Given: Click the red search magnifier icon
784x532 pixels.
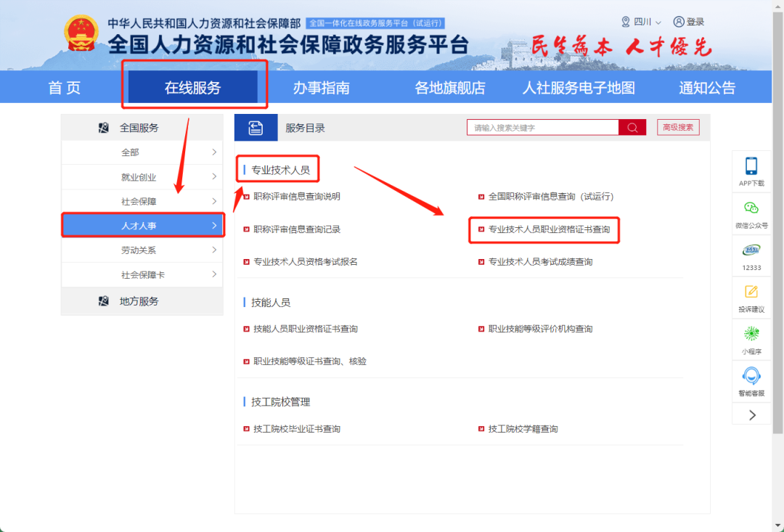Looking at the screenshot, I should [632, 127].
